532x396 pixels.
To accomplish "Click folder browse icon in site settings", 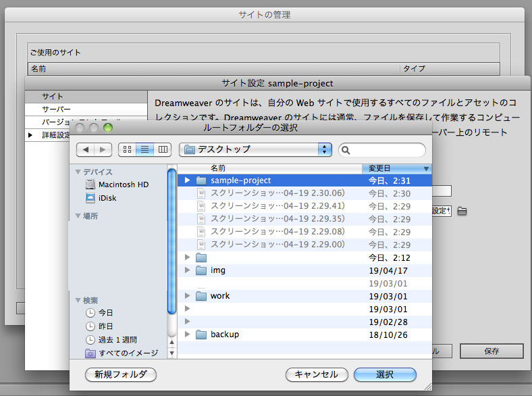I will point(462,212).
